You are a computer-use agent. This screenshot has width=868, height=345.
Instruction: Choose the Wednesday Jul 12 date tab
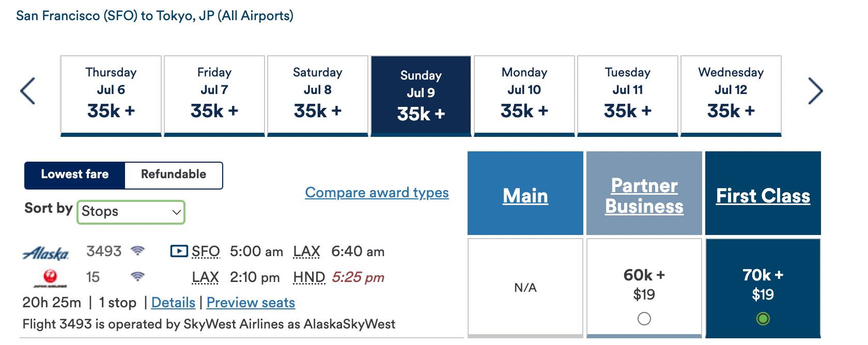click(x=731, y=96)
